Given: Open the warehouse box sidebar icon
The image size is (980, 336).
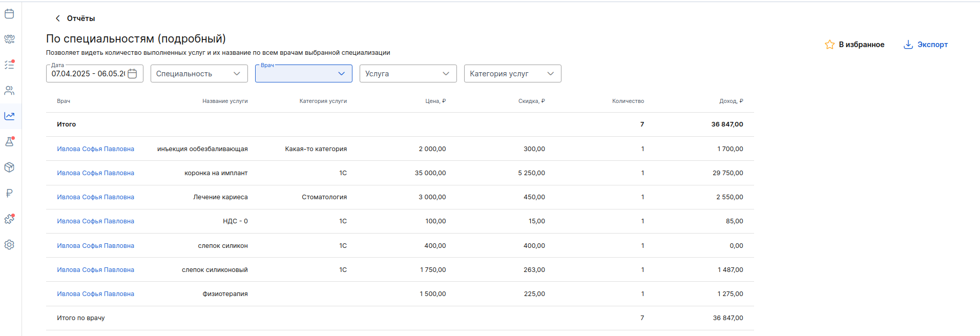Looking at the screenshot, I should [9, 167].
